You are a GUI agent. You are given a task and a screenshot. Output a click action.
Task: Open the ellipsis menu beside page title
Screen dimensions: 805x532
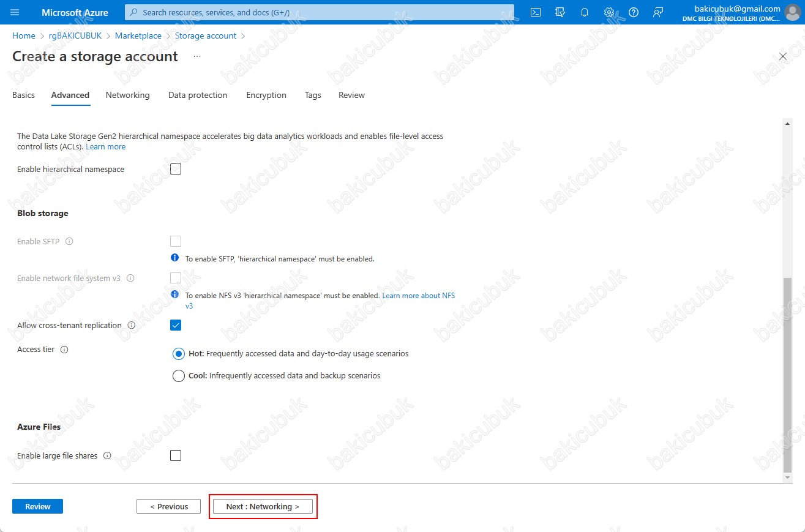[x=197, y=56]
